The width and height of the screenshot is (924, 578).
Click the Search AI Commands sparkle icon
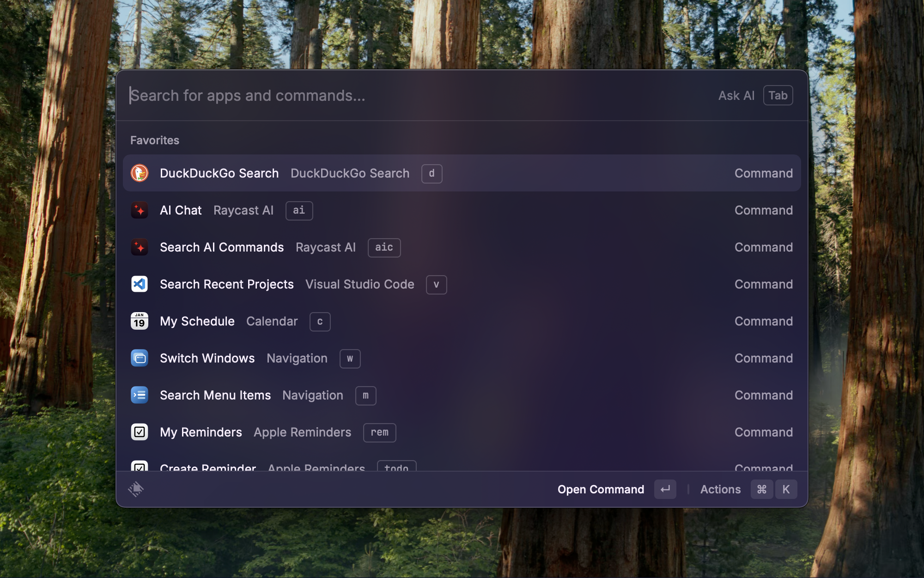pos(140,247)
